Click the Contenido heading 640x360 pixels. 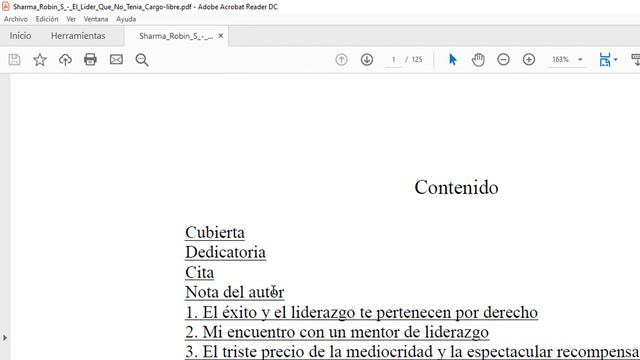coord(456,187)
